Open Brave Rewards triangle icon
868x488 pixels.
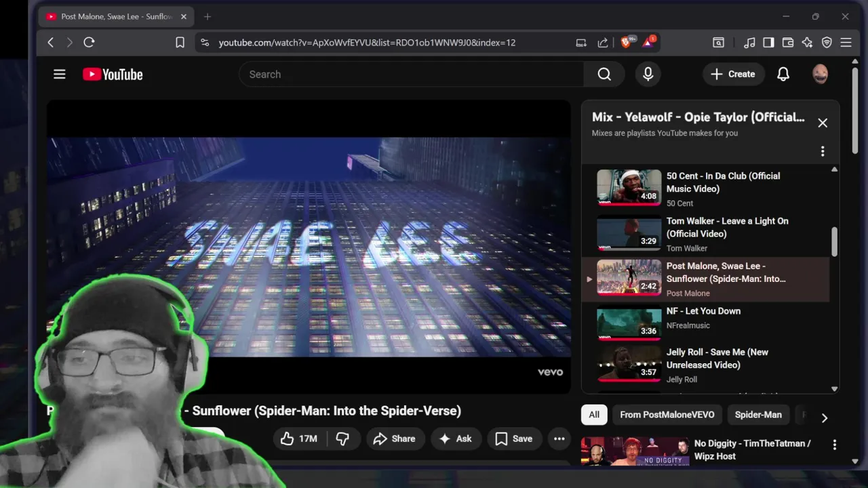click(648, 42)
